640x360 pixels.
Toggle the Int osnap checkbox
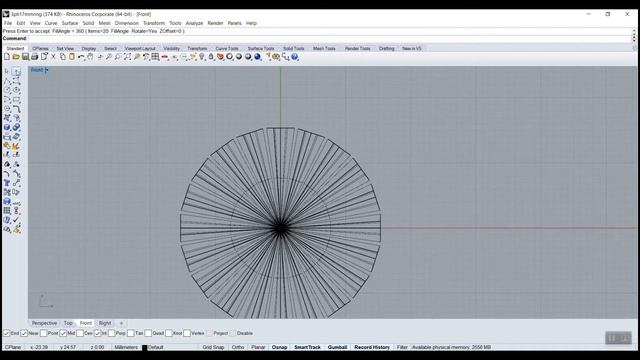coord(97,333)
